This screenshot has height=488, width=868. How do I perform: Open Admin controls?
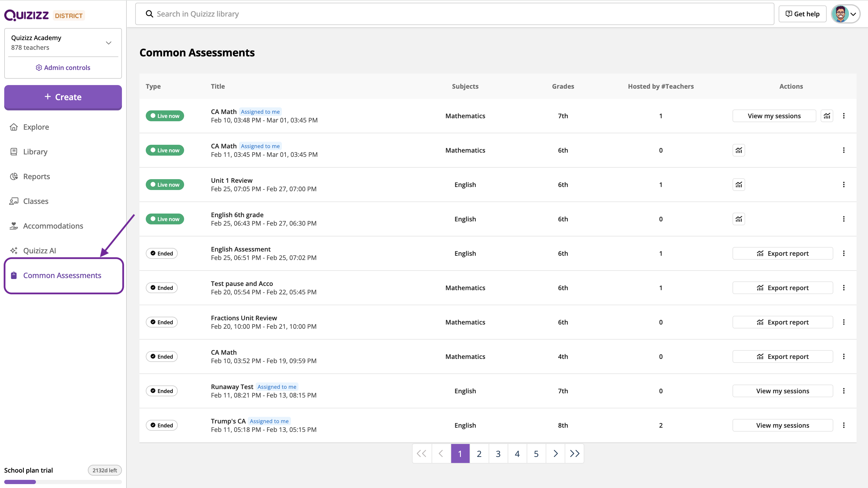[x=63, y=68]
